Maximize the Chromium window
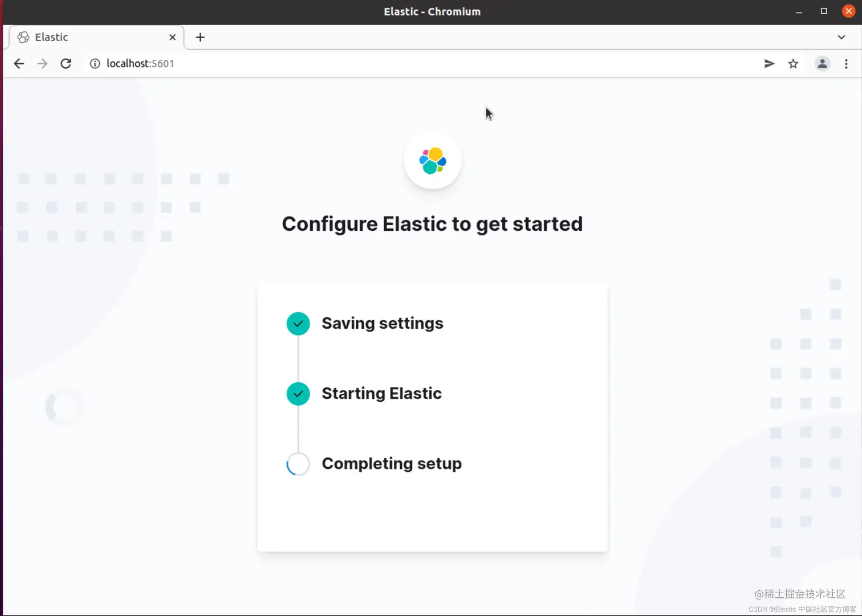 point(824,11)
